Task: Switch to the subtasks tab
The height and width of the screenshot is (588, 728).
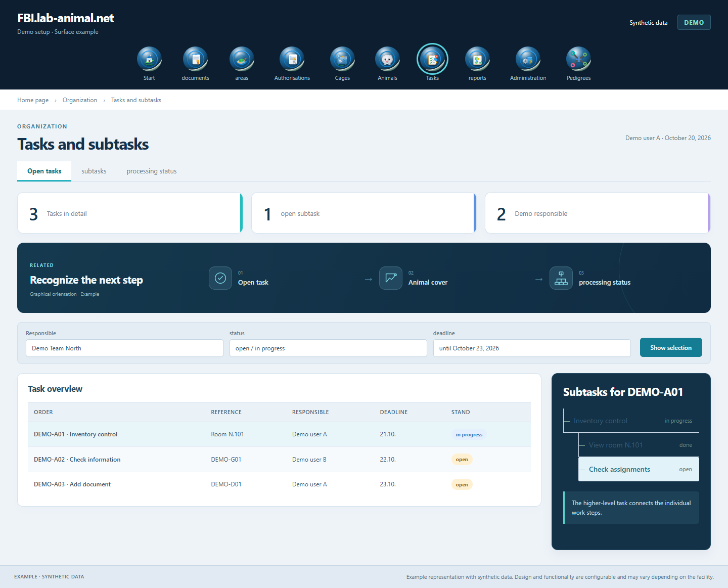Action: tap(94, 171)
